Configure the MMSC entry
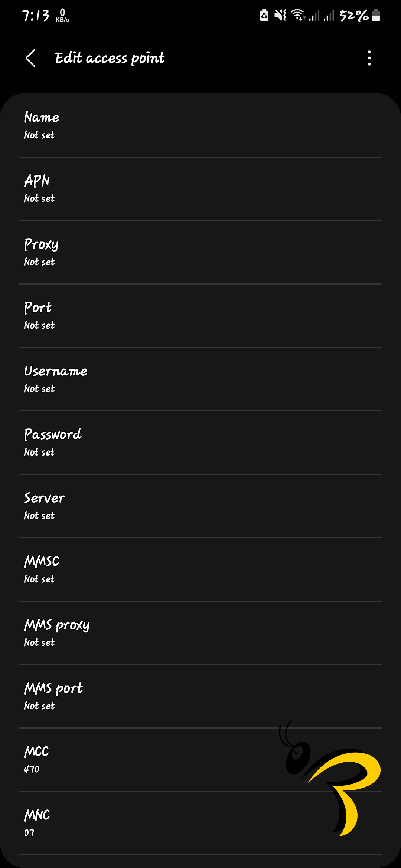 coord(200,569)
